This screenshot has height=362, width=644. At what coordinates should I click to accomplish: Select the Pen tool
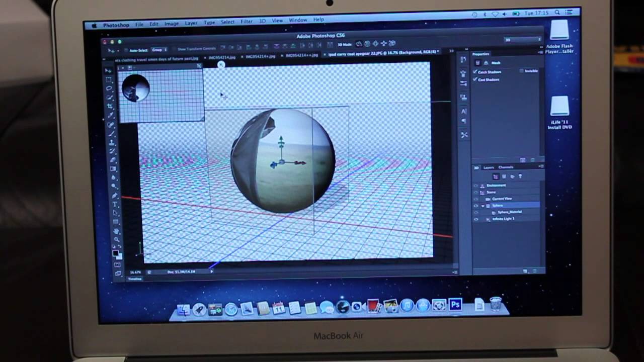[x=115, y=196]
